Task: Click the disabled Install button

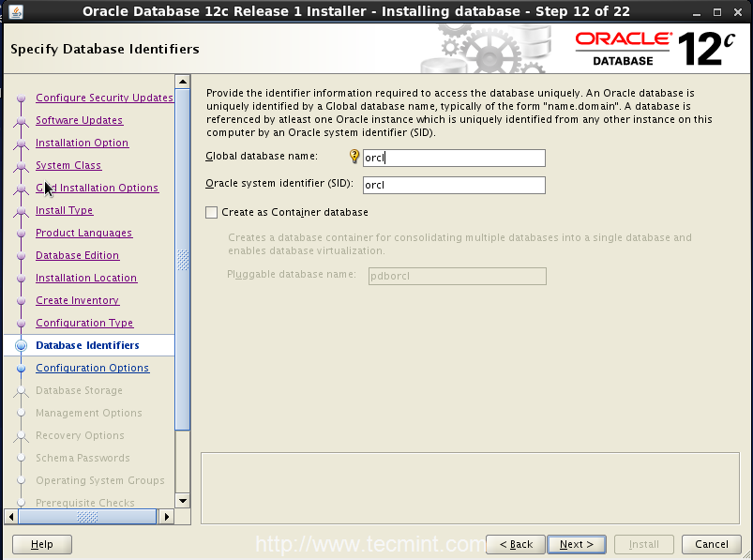Action: tap(644, 544)
